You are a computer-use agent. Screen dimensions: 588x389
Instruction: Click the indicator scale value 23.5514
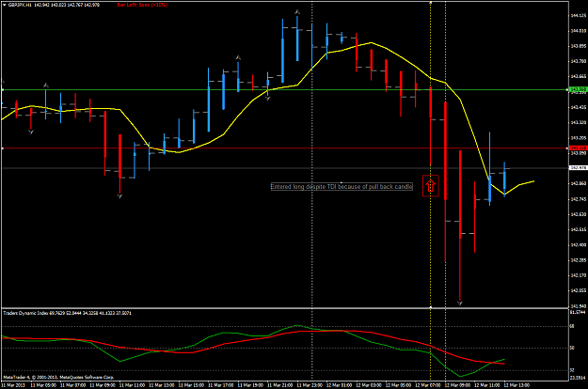click(578, 378)
